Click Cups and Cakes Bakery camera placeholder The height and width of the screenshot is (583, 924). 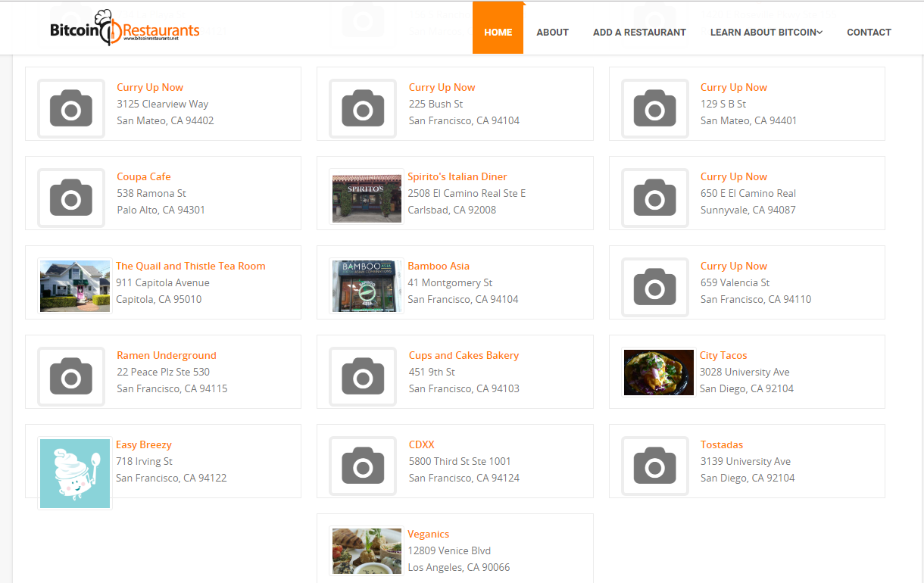(363, 376)
